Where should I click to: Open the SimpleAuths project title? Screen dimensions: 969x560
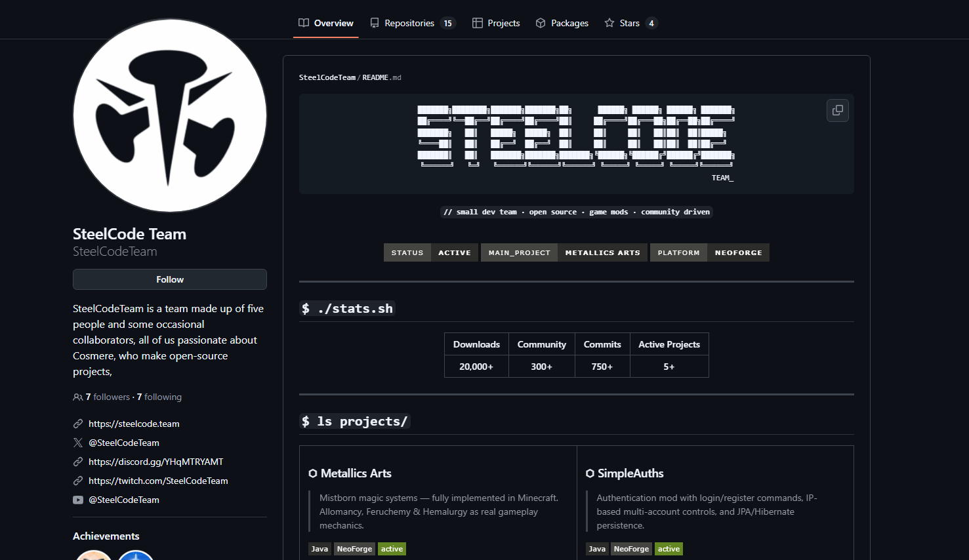pos(630,473)
